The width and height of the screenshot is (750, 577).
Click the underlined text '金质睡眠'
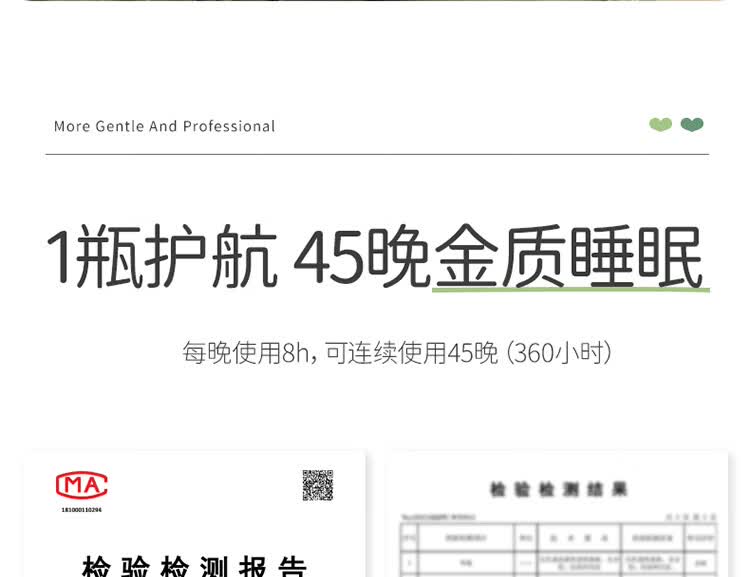569,256
